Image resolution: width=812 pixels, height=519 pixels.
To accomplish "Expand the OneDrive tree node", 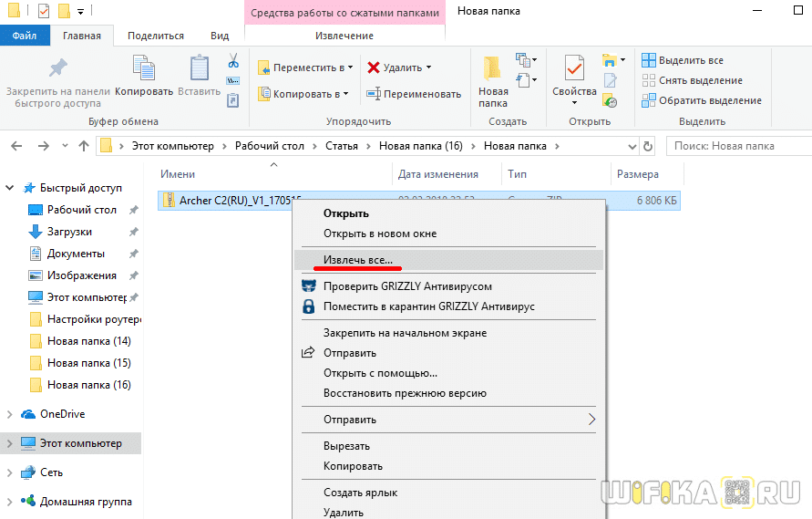I will [10, 414].
